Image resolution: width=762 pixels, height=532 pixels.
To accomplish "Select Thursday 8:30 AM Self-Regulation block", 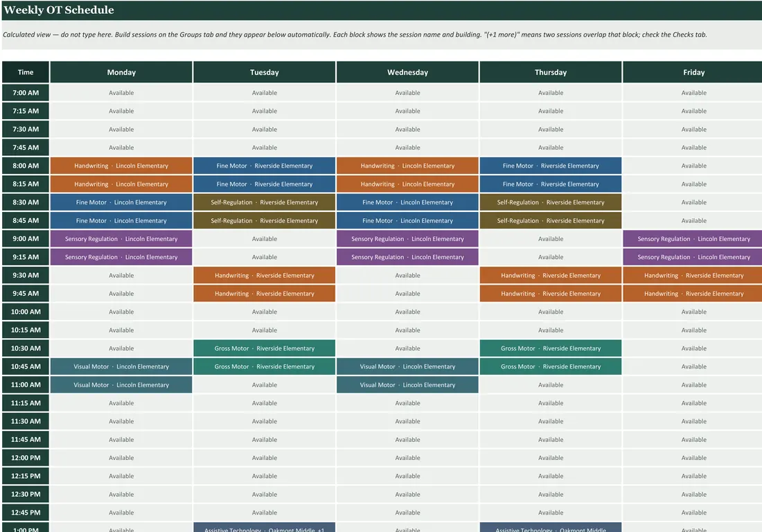I will tap(551, 202).
